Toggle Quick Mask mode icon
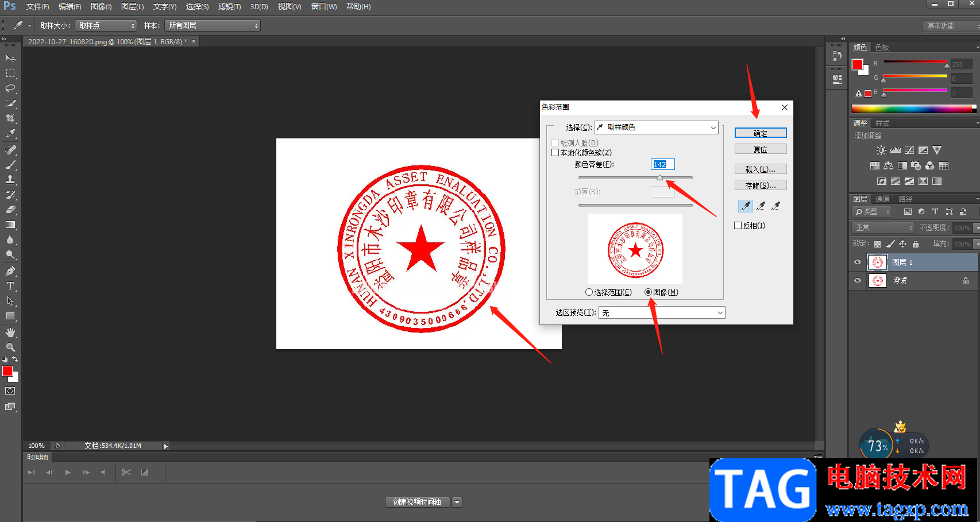This screenshot has height=522, width=980. click(x=10, y=391)
